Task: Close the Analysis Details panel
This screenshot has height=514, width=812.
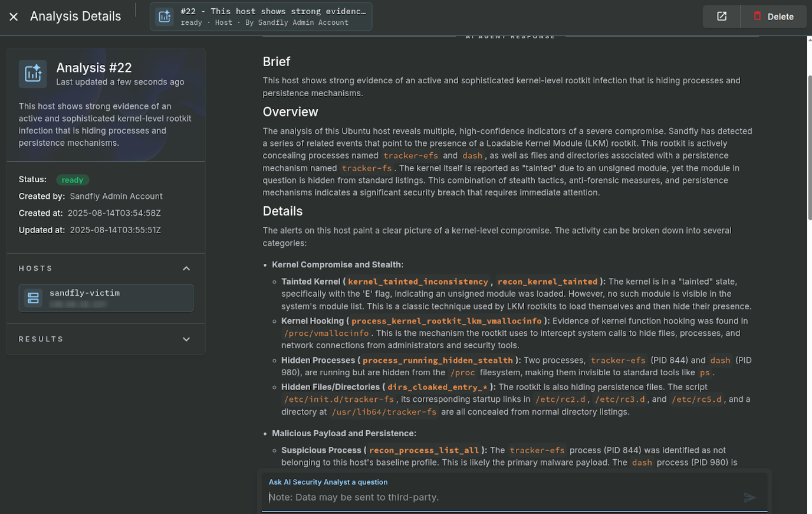Action: (x=14, y=17)
